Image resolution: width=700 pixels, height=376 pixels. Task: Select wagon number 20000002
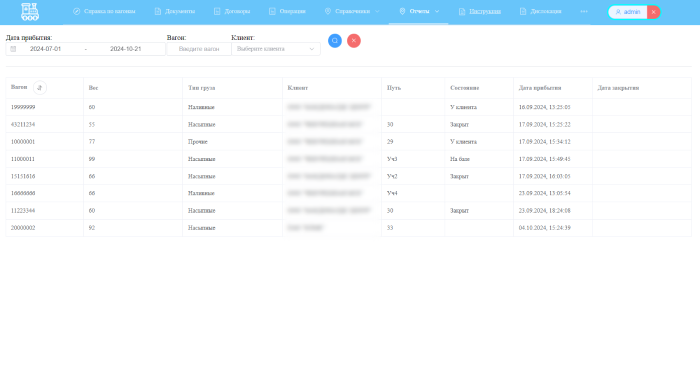[23, 228]
